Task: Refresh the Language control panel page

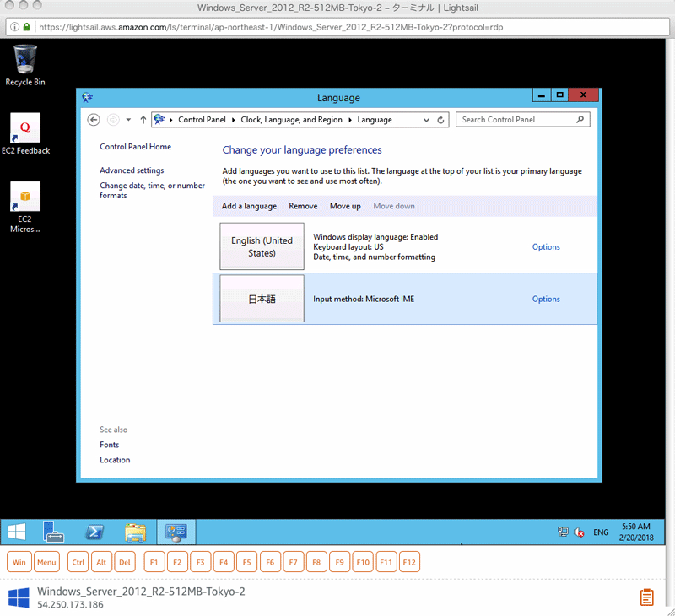Action: (440, 120)
